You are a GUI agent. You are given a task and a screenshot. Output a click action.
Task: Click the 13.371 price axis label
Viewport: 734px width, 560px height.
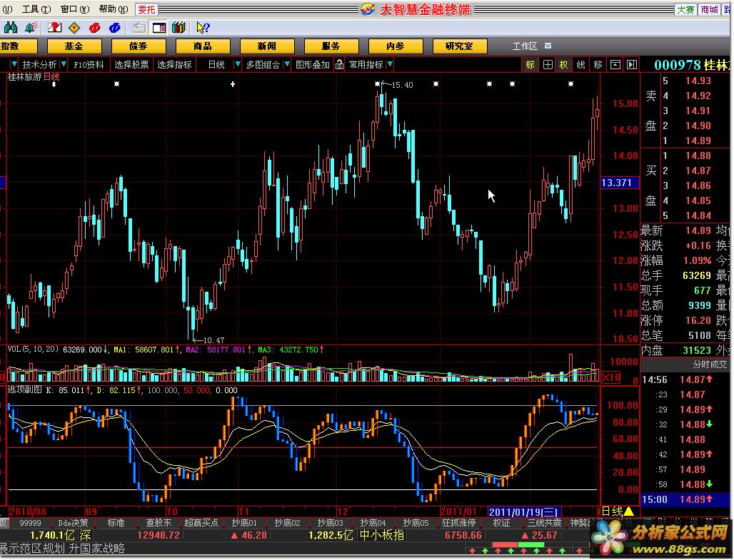pos(619,183)
